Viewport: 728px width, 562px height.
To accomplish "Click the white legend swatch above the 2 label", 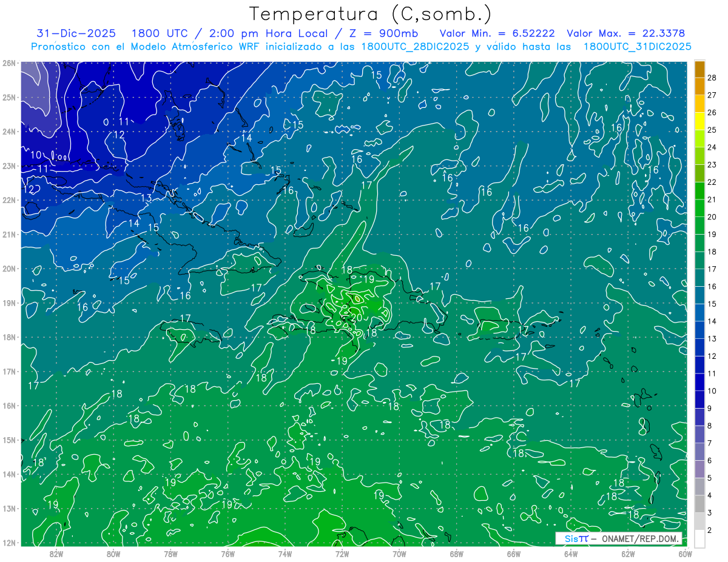I will (x=699, y=538).
